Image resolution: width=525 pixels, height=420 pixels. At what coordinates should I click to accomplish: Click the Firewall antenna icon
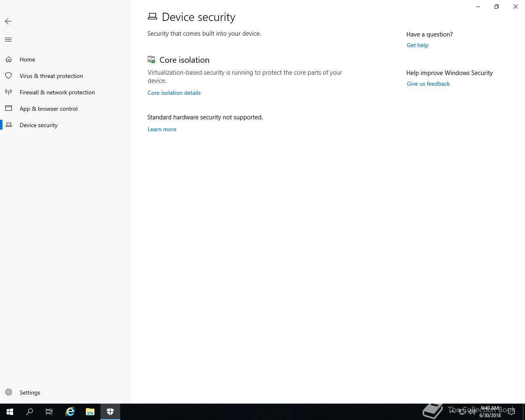9,92
